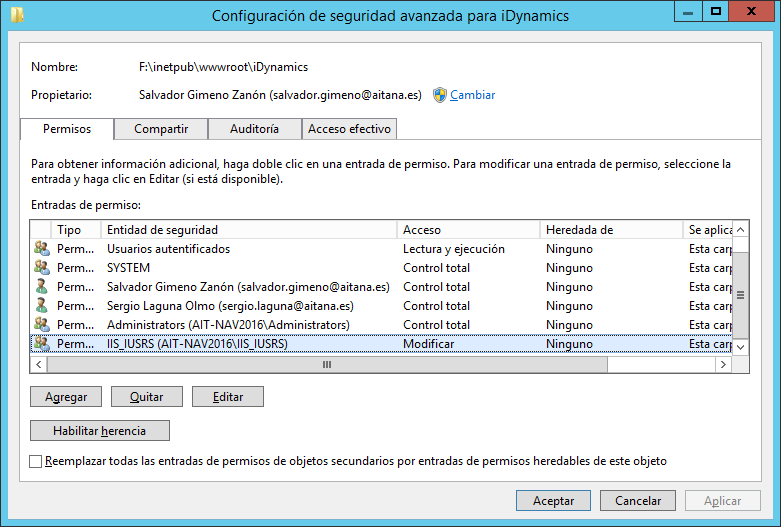781x527 pixels.
Task: Select the Sergio Laguna Olmo entry
Action: (x=381, y=305)
